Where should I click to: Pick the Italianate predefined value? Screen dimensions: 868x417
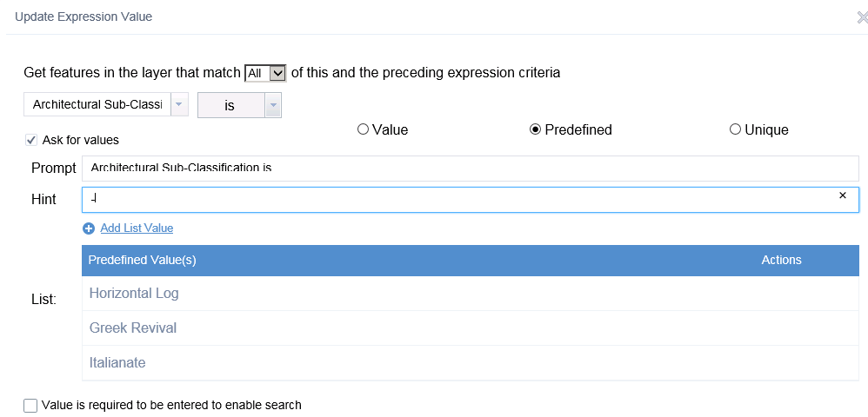[x=117, y=362]
